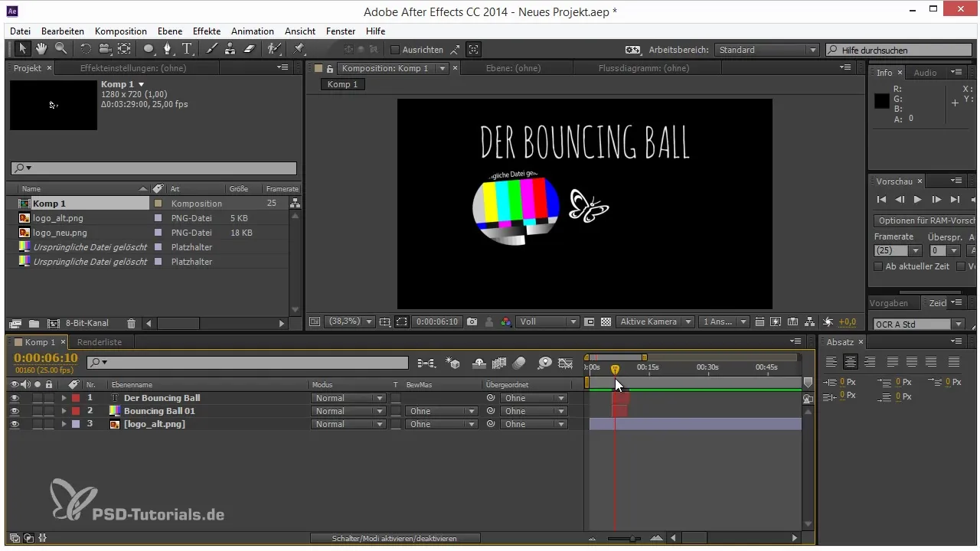
Task: Enable Ab aktueller Zeit checkbox
Action: click(x=878, y=266)
